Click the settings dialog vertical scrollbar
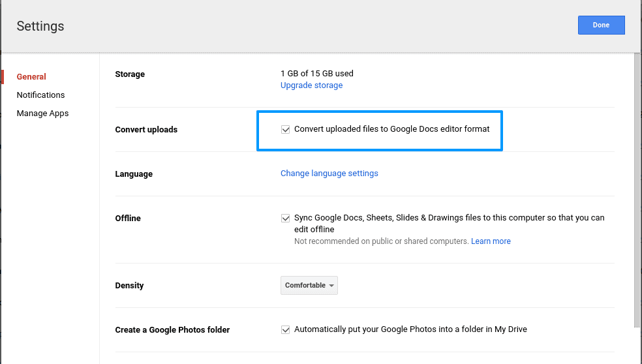 point(637,196)
